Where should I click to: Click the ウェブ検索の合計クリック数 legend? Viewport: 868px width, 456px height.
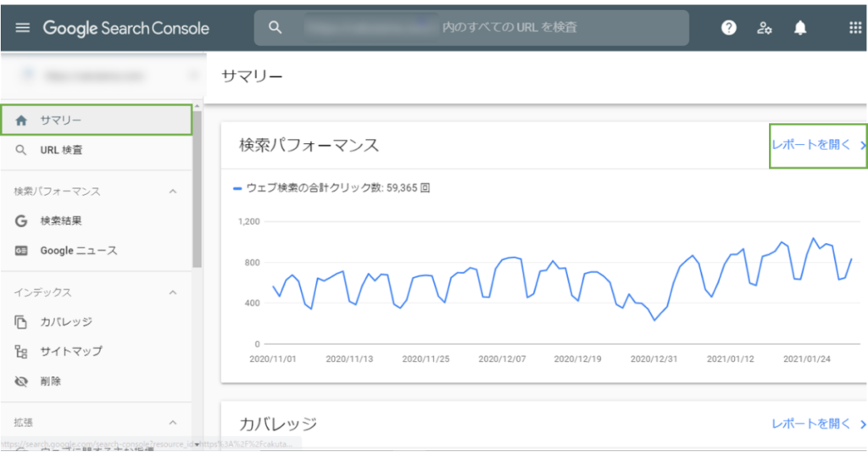pyautogui.click(x=331, y=188)
